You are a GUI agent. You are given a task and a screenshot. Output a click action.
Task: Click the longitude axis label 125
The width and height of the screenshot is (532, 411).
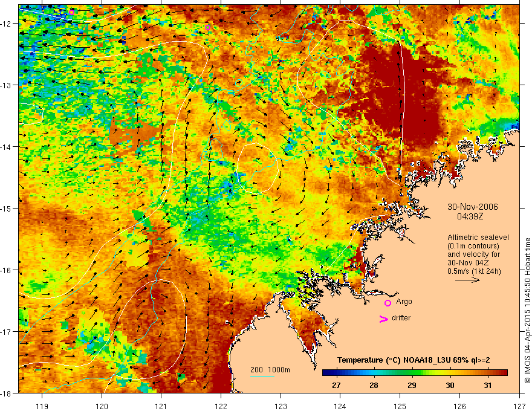pyautogui.click(x=400, y=406)
